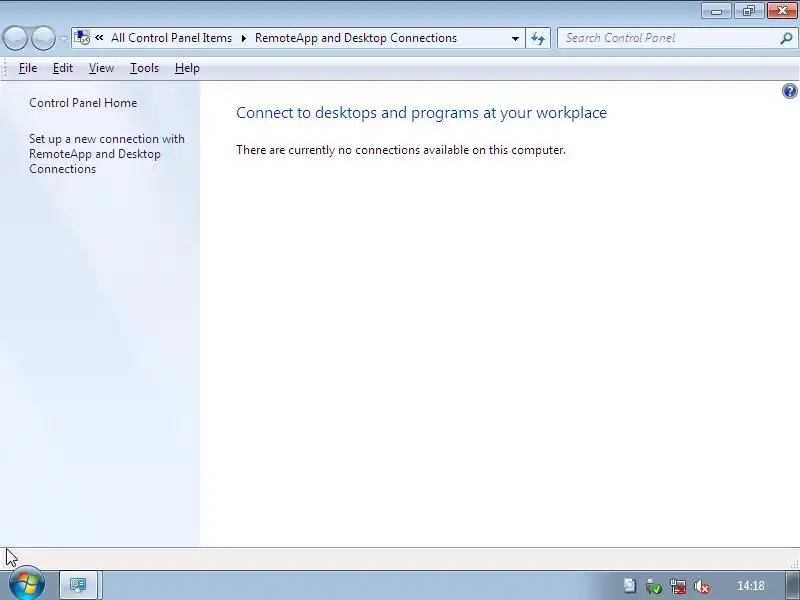Expand arrow after All Control Panel Items
800x600 pixels.
pos(243,38)
